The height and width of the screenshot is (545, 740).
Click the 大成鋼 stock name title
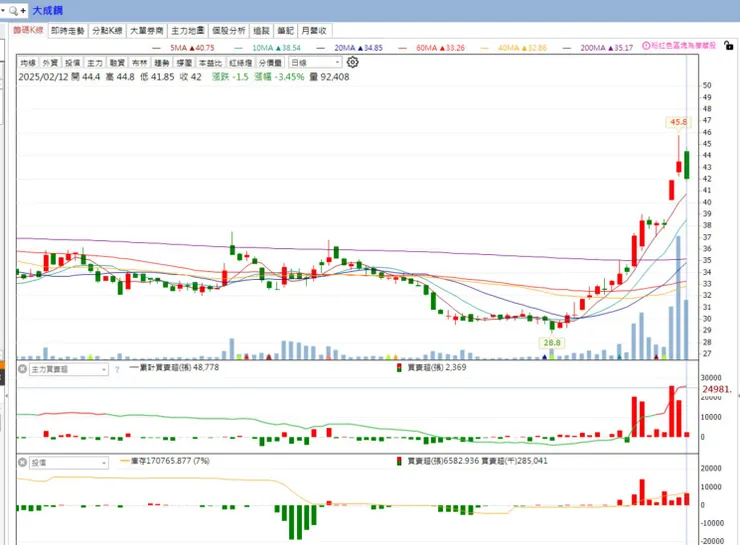(48, 10)
